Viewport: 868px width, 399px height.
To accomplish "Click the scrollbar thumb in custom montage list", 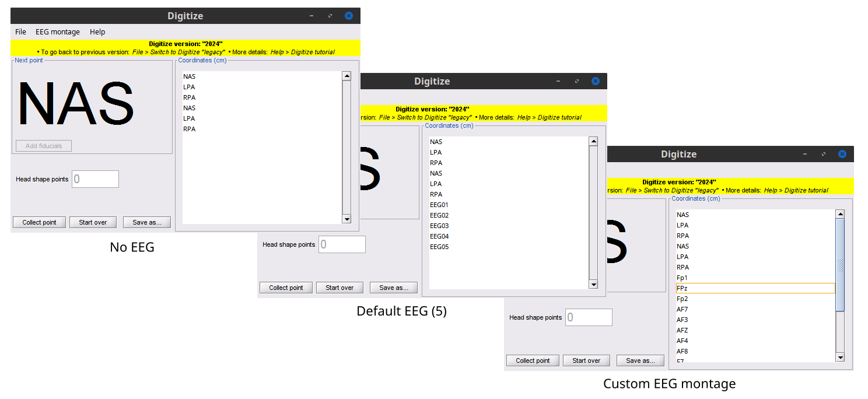I will 840,265.
